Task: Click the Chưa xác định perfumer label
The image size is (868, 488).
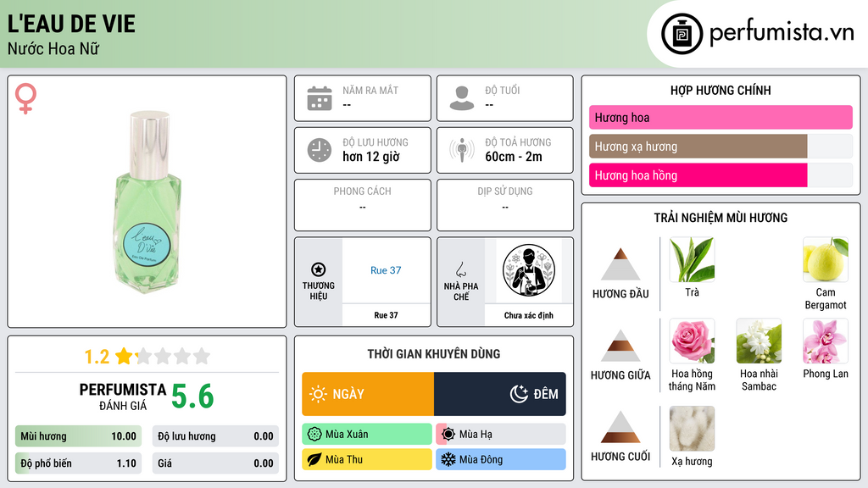Action: click(x=529, y=315)
